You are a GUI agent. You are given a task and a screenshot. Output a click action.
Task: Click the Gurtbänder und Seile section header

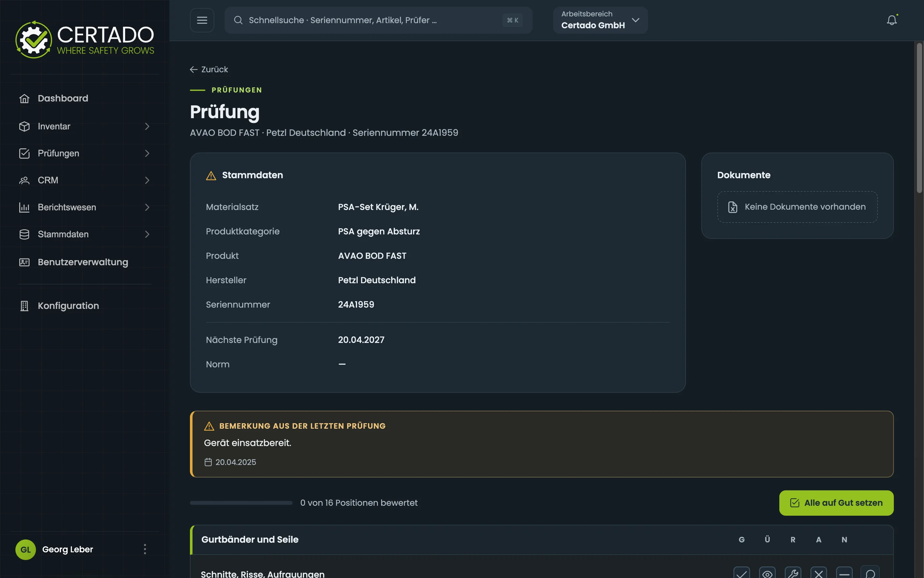[x=542, y=540]
